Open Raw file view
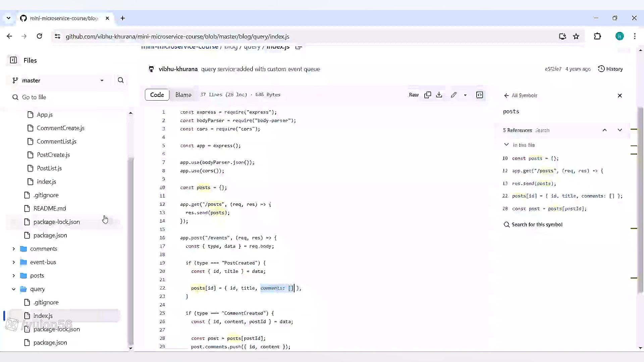Viewport: 644px width, 362px height. [414, 95]
